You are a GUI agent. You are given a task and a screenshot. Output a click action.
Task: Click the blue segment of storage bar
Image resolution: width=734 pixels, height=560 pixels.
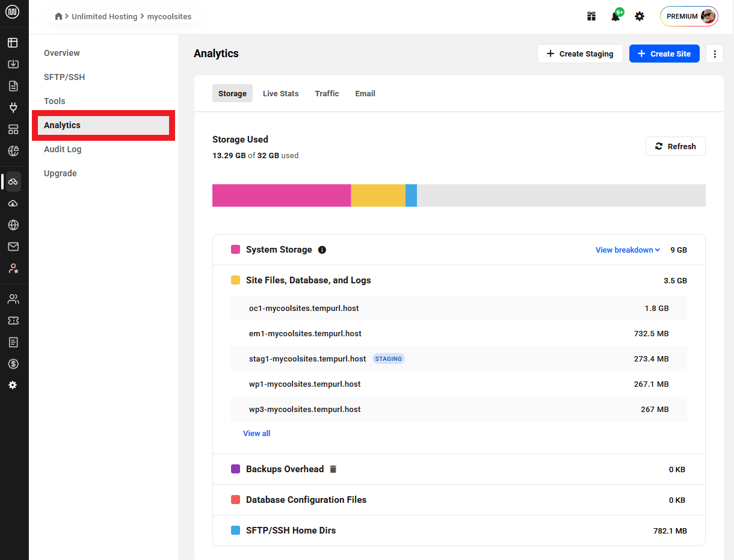(x=412, y=195)
